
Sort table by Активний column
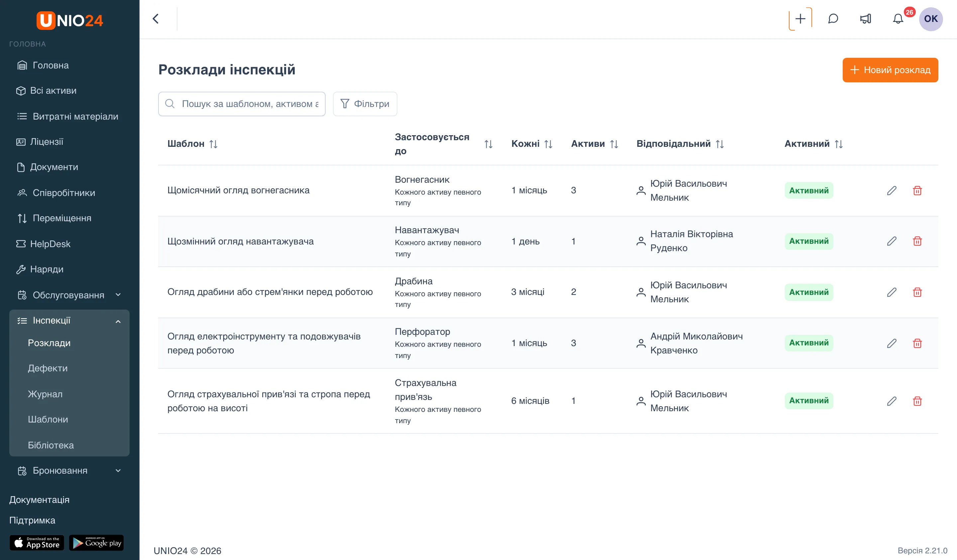pyautogui.click(x=838, y=144)
